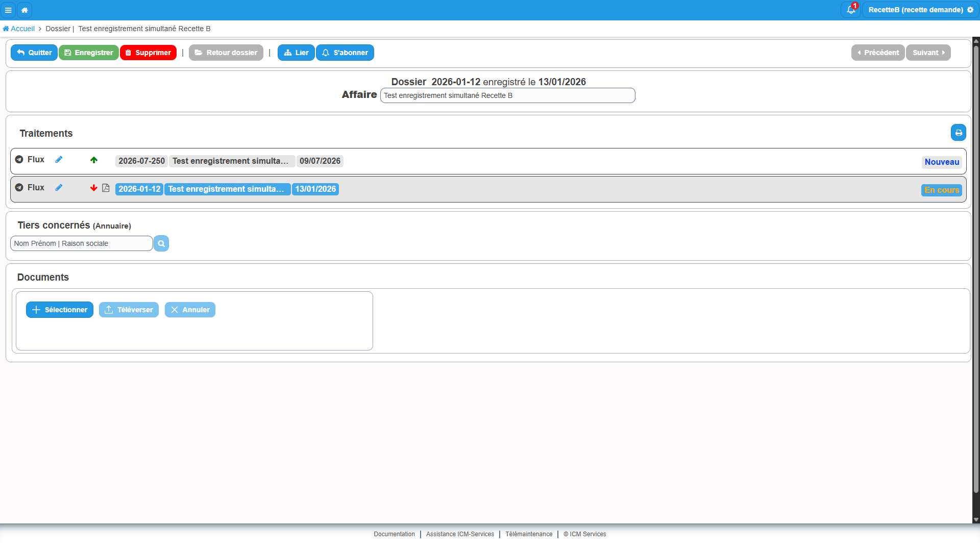Image resolution: width=980 pixels, height=551 pixels.
Task: Click Sélectionner to choose a document
Action: 60,310
